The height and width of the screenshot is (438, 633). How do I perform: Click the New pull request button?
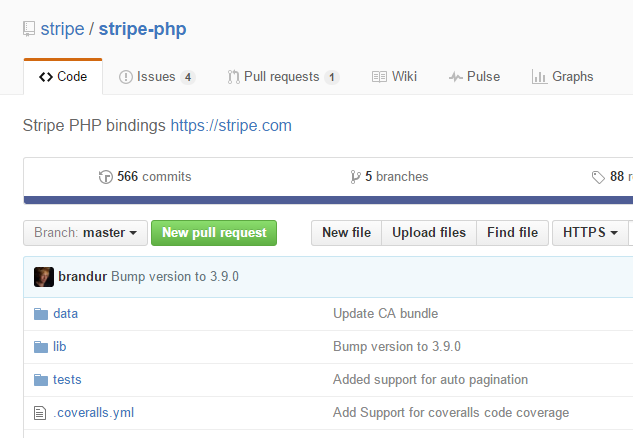click(214, 233)
